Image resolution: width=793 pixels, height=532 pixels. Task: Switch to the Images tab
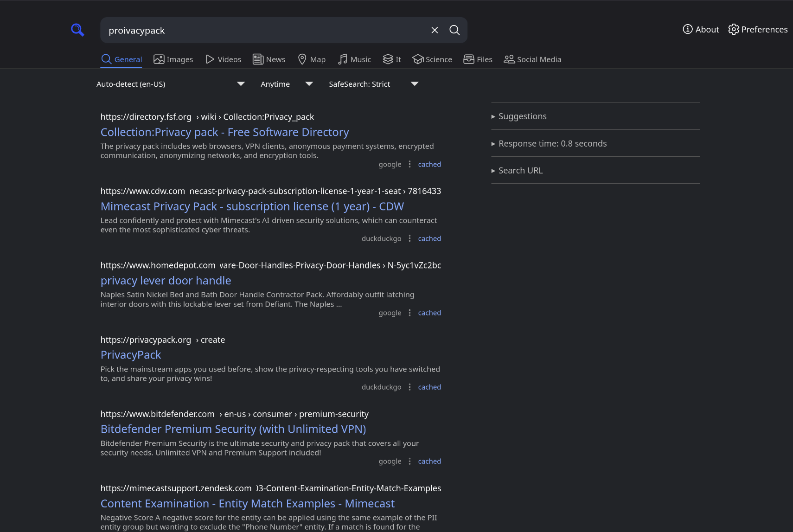point(173,59)
